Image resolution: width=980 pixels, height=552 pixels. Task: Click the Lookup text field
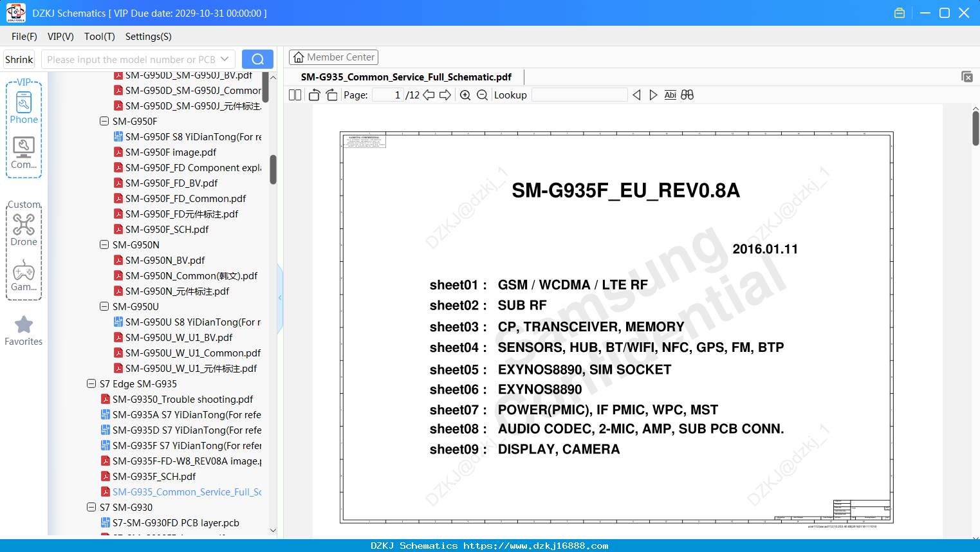[x=579, y=95]
